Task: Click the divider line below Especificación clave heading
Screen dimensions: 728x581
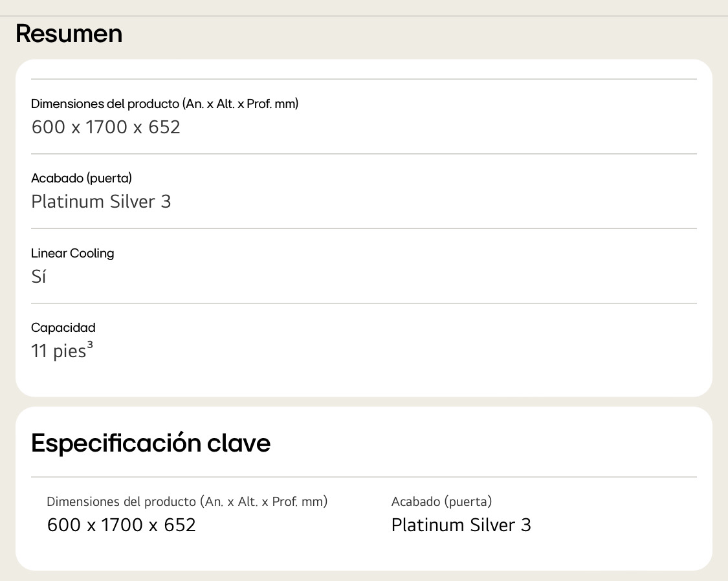Action: coord(364,477)
